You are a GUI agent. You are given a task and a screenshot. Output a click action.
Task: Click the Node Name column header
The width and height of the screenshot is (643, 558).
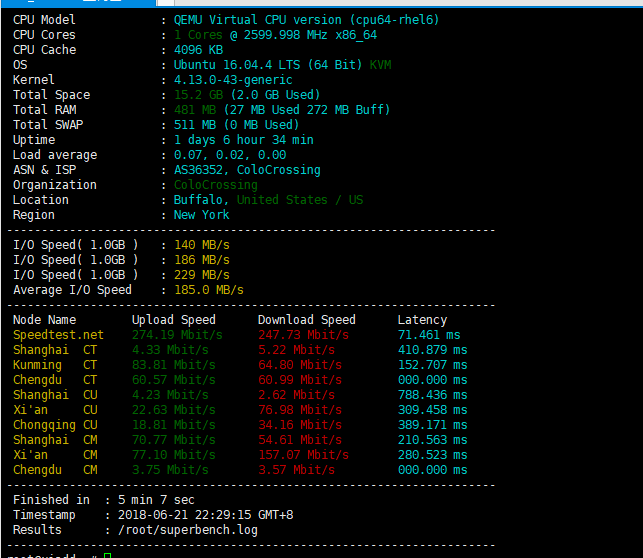[44, 320]
